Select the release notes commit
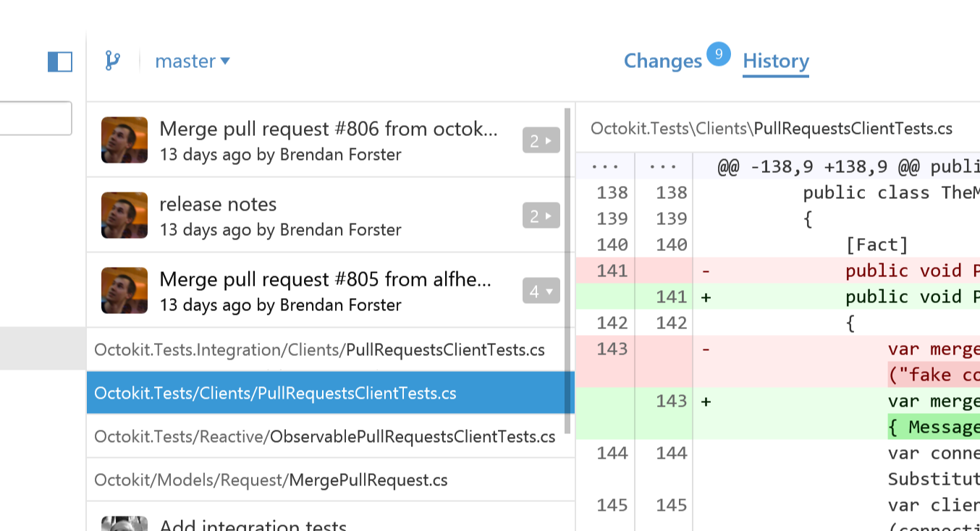This screenshot has height=531, width=980. (326, 215)
